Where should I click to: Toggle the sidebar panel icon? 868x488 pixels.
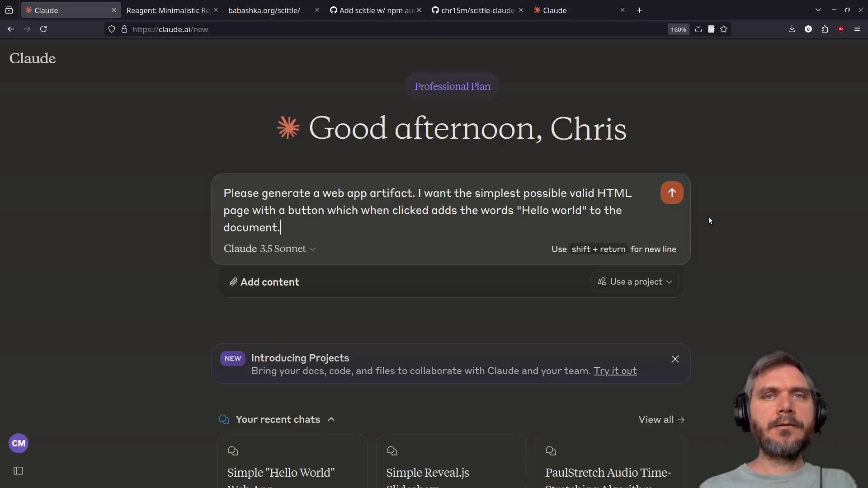tap(19, 471)
